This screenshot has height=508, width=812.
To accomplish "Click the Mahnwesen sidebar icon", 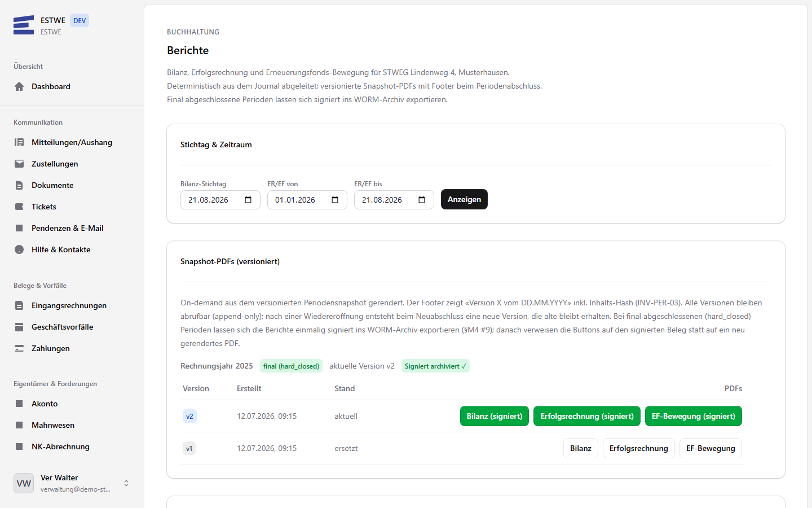I will point(19,425).
